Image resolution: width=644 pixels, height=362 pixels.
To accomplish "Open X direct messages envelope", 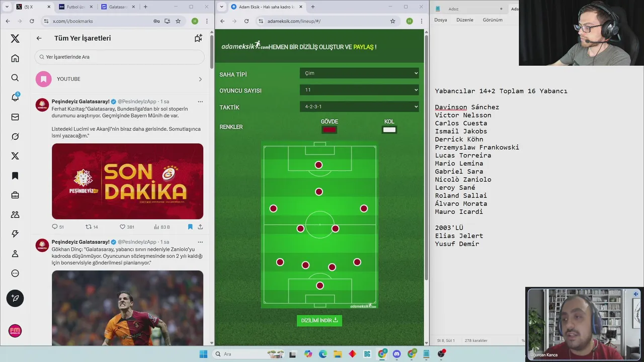I will (15, 117).
